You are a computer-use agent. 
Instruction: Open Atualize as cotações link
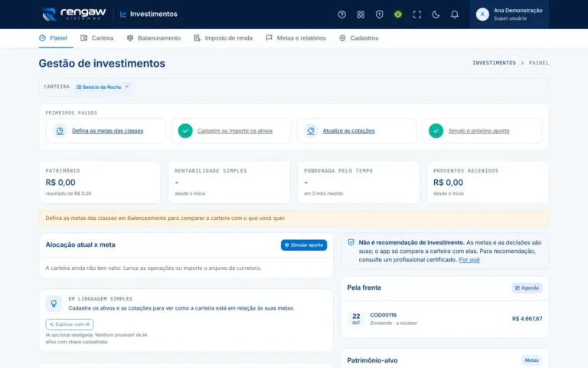click(x=349, y=130)
